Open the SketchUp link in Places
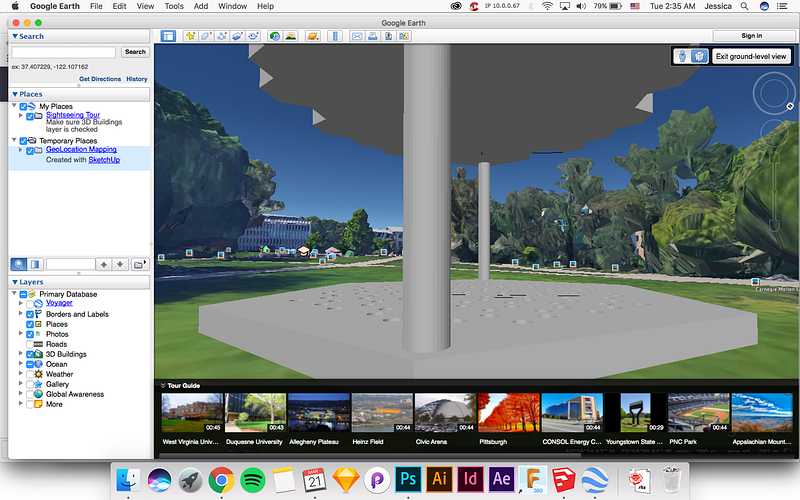Viewport: 800px width, 500px height. tap(104, 160)
